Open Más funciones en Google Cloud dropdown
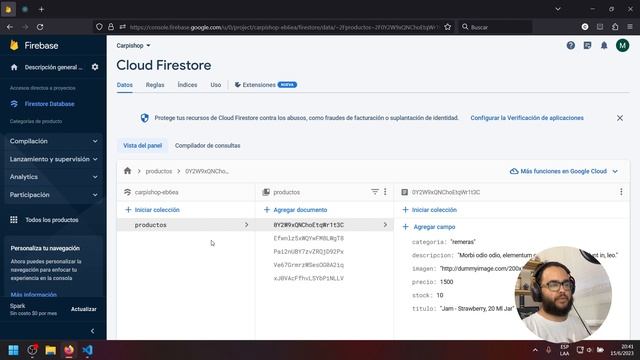Screen dimensions: 640x360 click(x=564, y=171)
